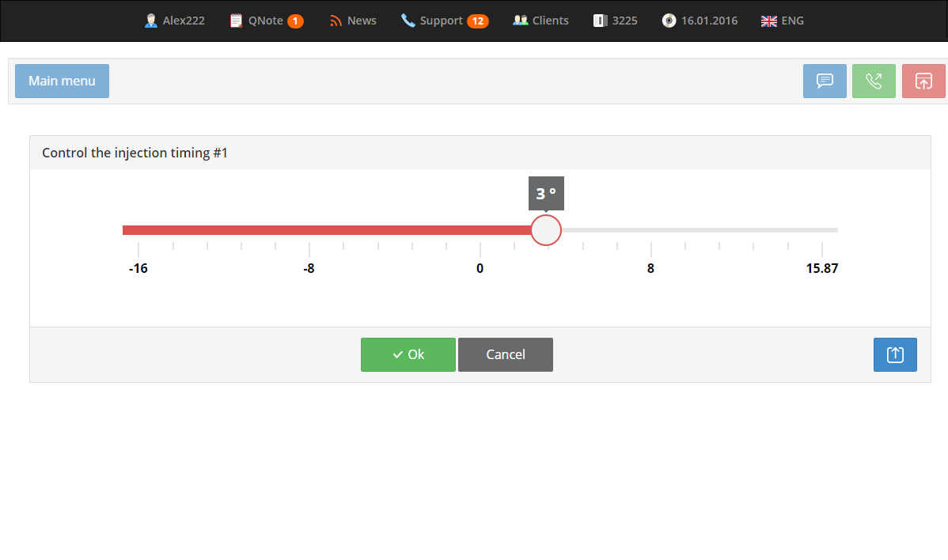The height and width of the screenshot is (560, 948).
Task: Open the Main menu button
Action: 62,81
